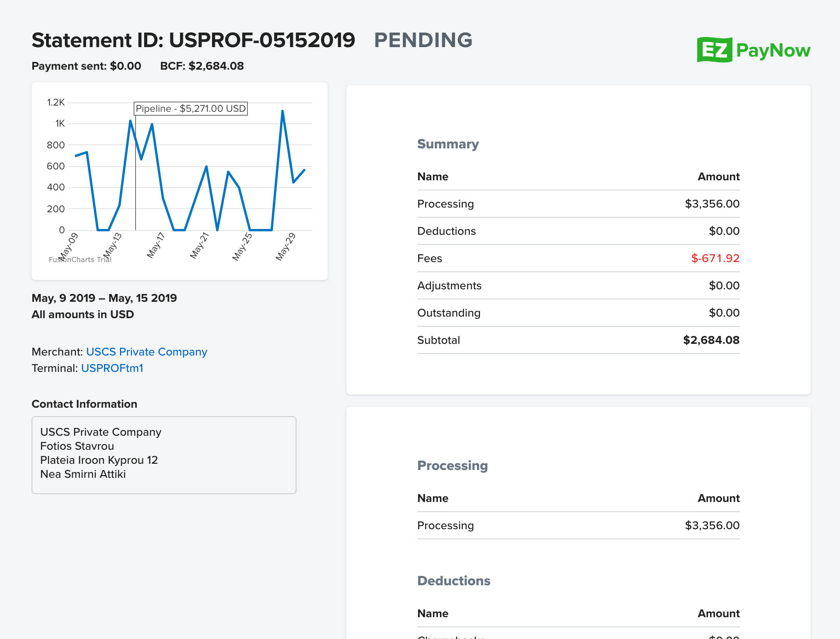The height and width of the screenshot is (639, 840).
Task: Click the All amounts in USD note
Action: [83, 314]
